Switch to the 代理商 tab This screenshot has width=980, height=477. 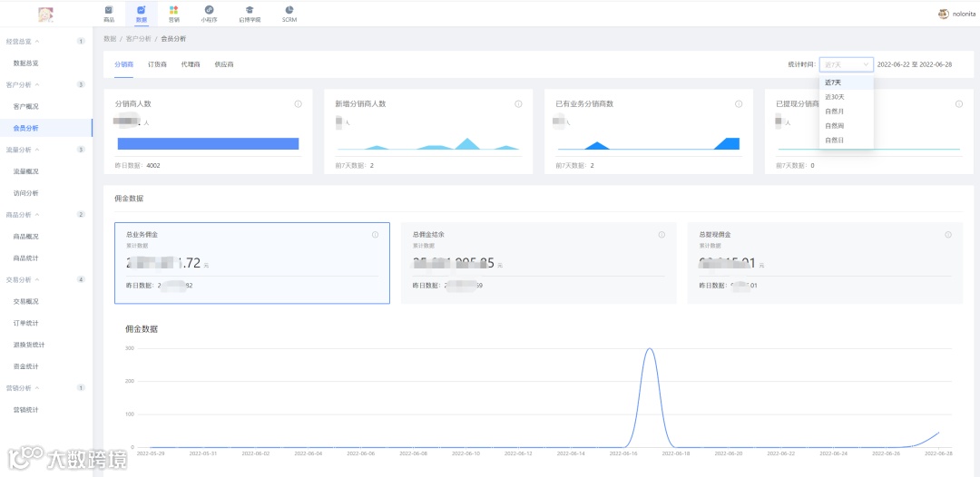coord(191,64)
